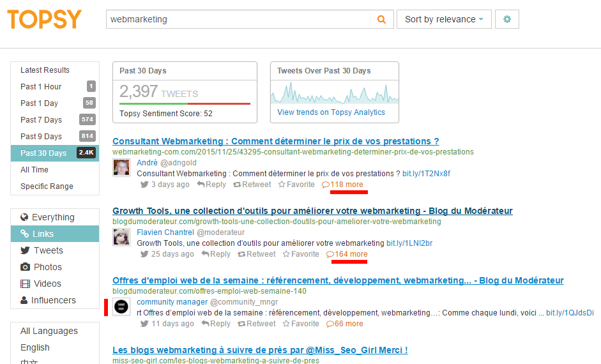
Task: Favorite community manager's tweet
Action: coord(301,324)
